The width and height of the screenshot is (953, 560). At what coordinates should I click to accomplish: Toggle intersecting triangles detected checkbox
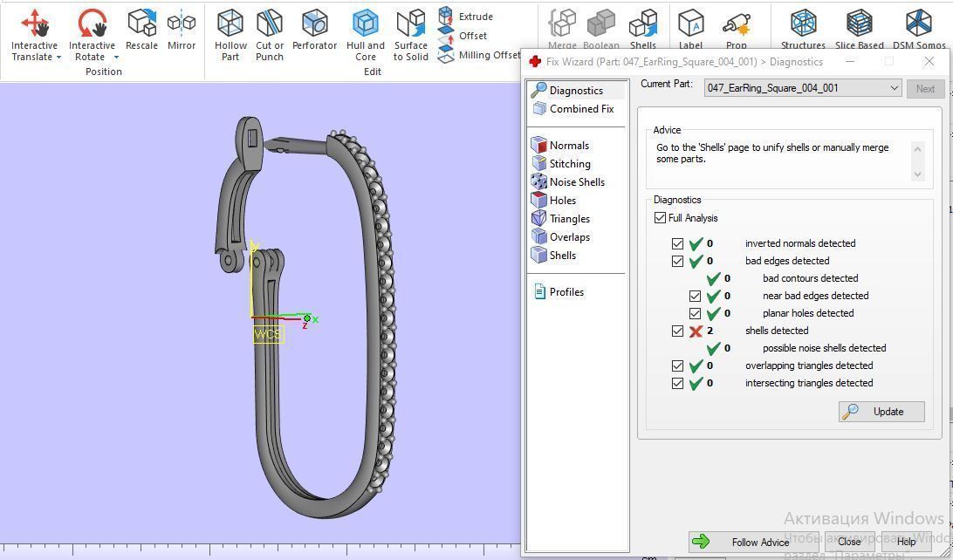click(x=678, y=383)
